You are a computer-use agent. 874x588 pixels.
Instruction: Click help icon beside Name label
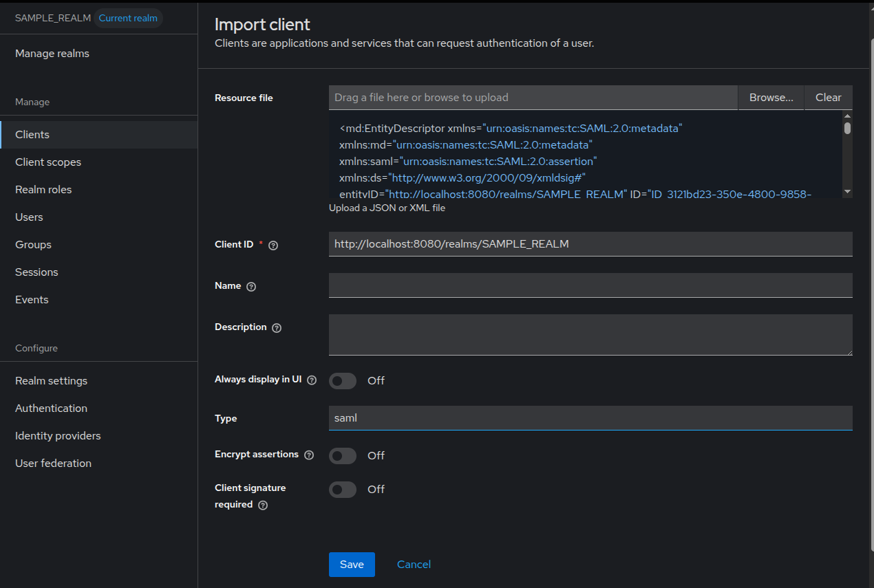click(x=251, y=287)
